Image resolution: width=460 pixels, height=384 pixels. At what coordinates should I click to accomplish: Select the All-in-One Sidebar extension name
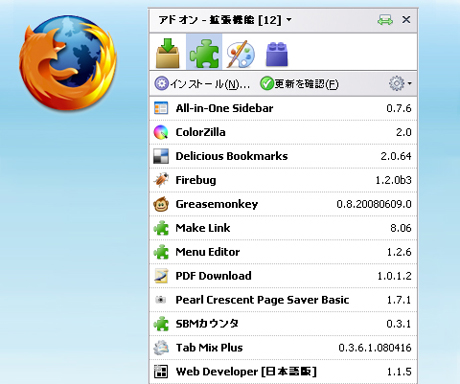224,108
